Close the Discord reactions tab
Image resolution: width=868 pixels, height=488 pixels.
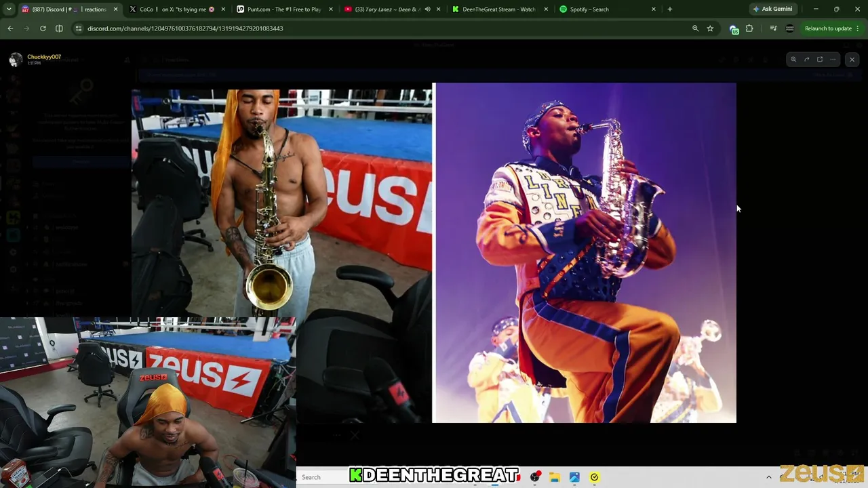pyautogui.click(x=115, y=9)
